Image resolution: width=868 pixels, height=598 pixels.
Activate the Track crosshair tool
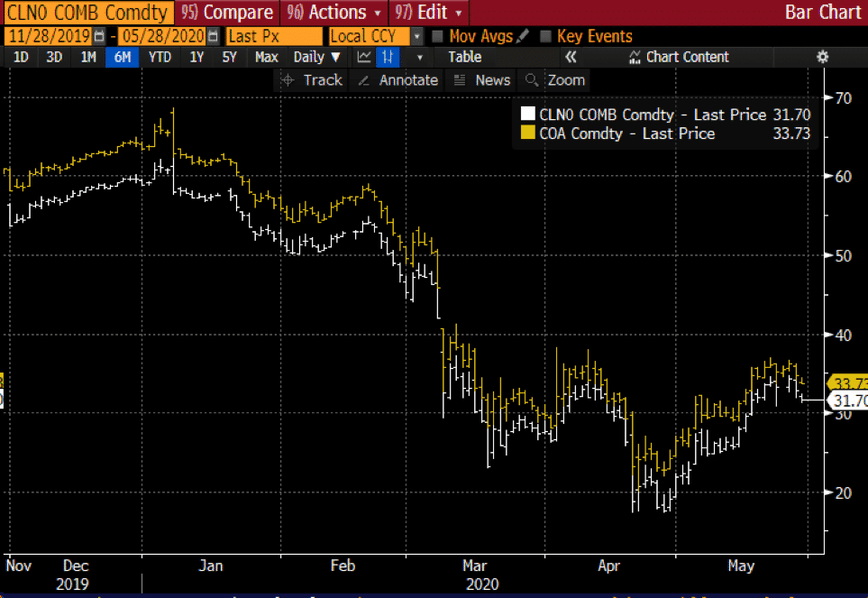click(311, 80)
